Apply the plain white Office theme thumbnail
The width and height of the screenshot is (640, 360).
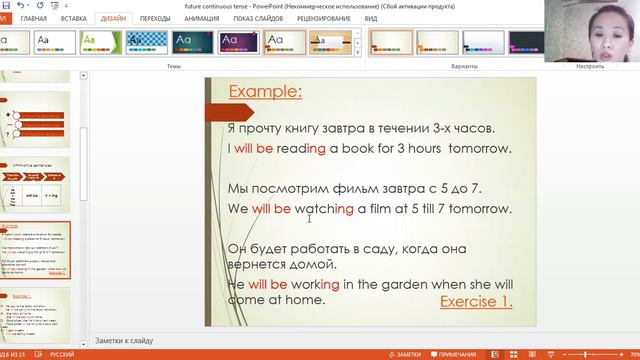pyautogui.click(x=55, y=42)
